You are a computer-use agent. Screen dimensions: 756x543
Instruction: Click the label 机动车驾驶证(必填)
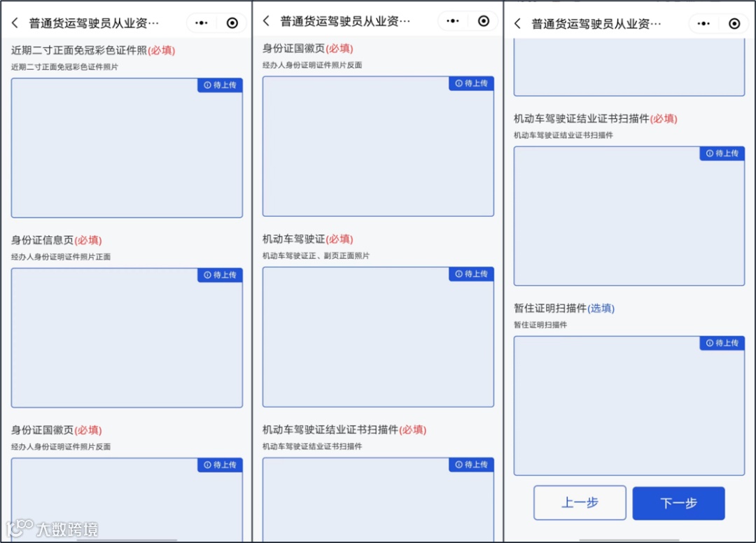(x=307, y=239)
